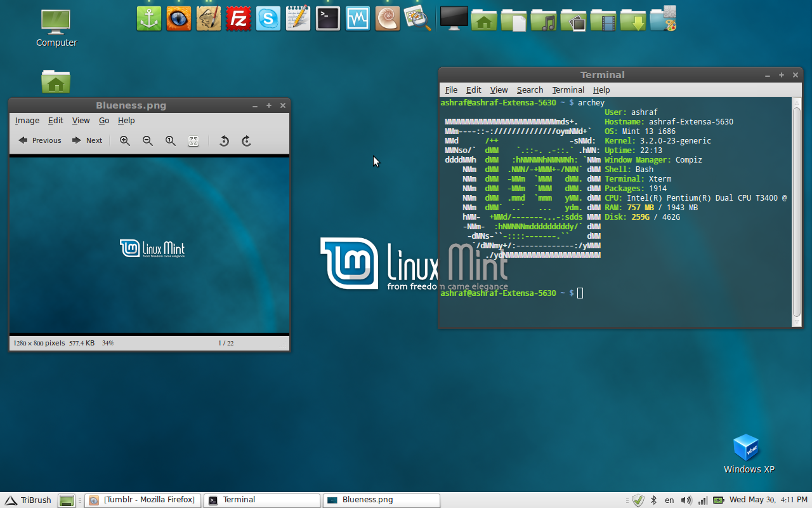Open the battery power tray icon

pos(719,500)
